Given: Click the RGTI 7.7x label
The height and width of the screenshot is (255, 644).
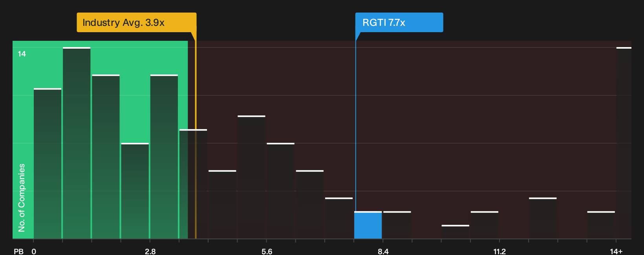Looking at the screenshot, I should coord(399,22).
